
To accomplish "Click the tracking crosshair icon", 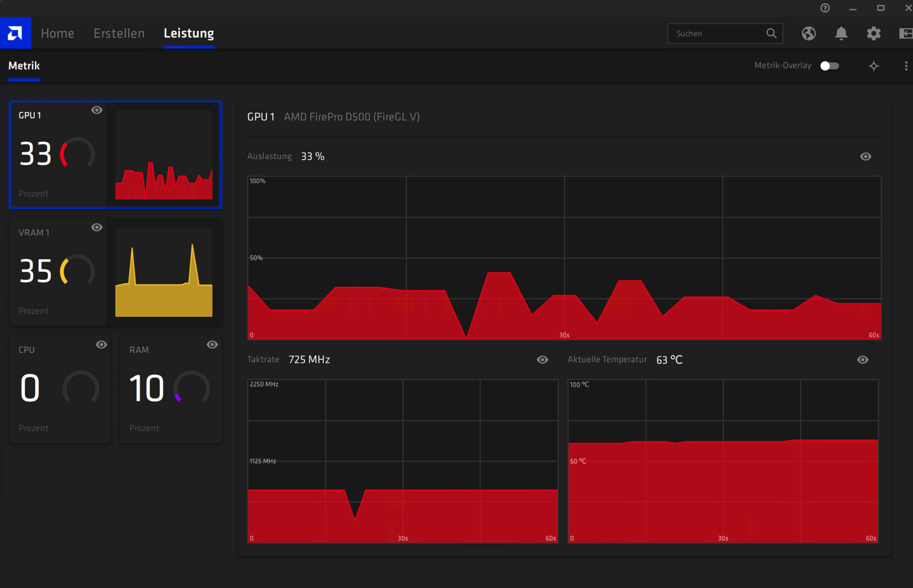I will point(874,66).
